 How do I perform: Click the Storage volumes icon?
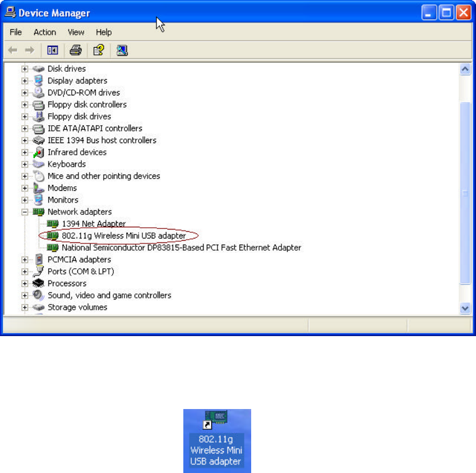[39, 307]
